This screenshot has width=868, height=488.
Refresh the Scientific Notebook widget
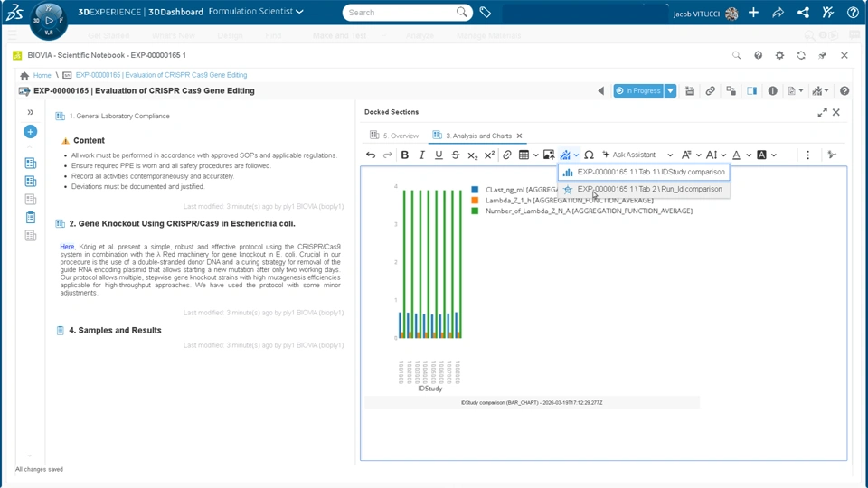click(x=801, y=55)
